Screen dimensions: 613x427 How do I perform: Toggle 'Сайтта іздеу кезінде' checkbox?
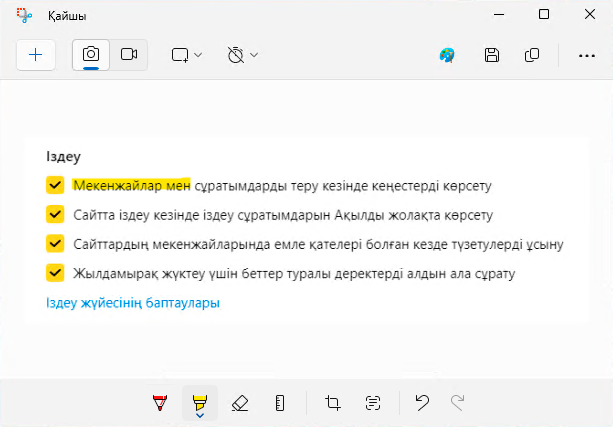coord(54,214)
